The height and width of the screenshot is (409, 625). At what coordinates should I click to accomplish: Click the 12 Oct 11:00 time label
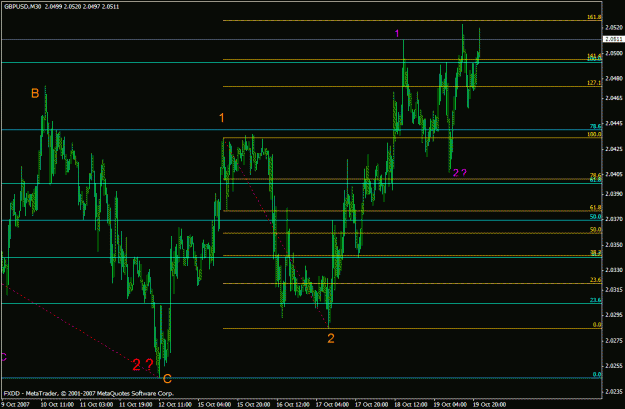pyautogui.click(x=175, y=404)
